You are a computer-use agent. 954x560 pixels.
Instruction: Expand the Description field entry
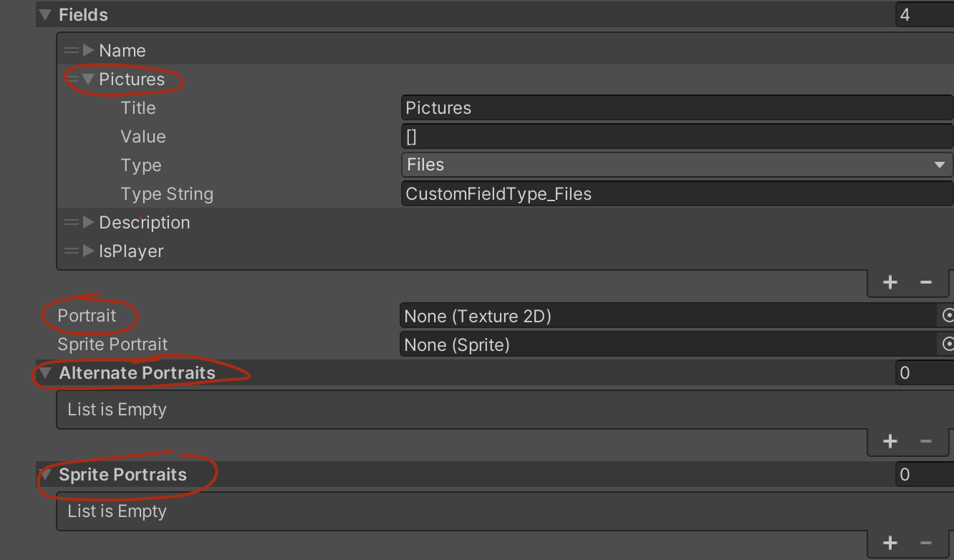89,222
